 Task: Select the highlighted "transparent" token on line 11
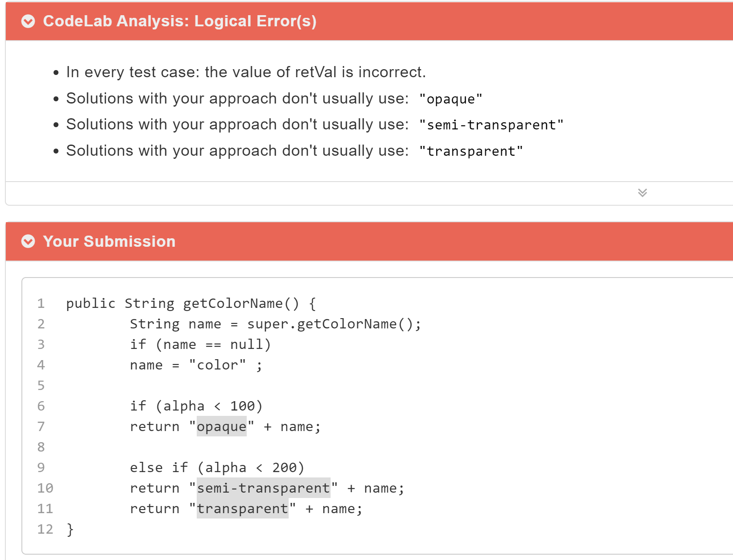pyautogui.click(x=242, y=508)
